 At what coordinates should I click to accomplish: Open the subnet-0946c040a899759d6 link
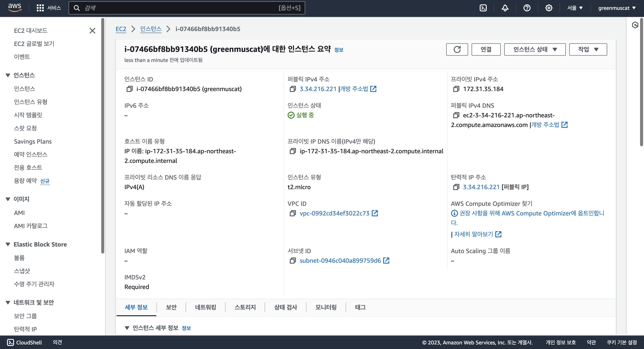coord(340,261)
